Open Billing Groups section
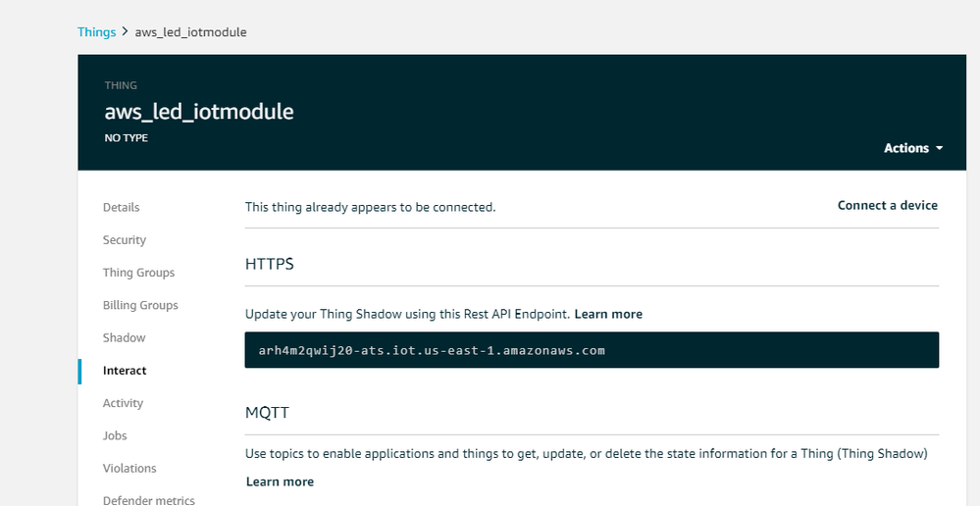The height and width of the screenshot is (506, 980). click(x=140, y=305)
